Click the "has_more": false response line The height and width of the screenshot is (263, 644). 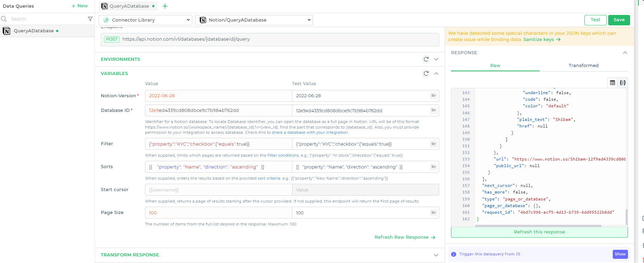(x=505, y=192)
